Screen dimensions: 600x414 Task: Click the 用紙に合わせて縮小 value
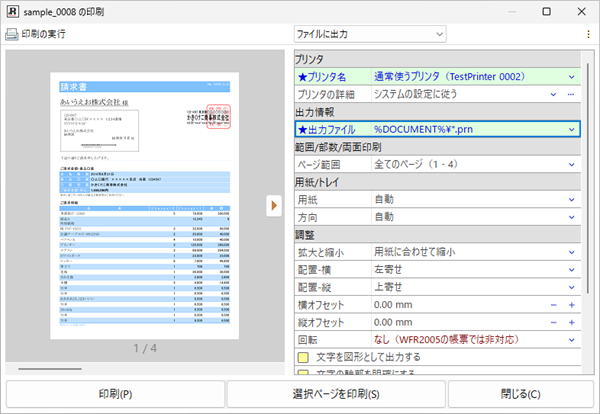coord(414,252)
